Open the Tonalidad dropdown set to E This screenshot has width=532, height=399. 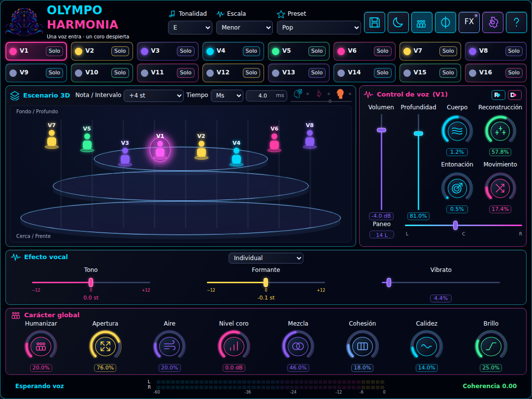190,28
